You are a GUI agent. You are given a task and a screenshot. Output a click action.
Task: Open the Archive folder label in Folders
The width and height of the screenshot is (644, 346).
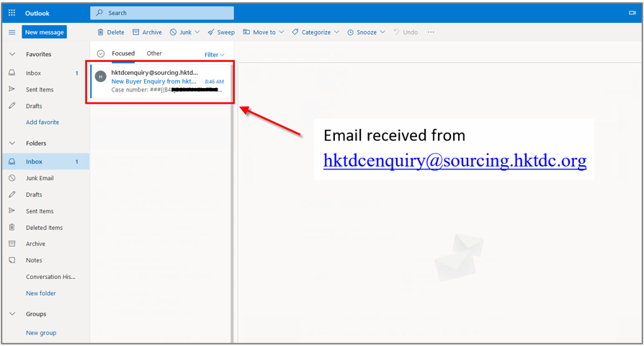(36, 244)
